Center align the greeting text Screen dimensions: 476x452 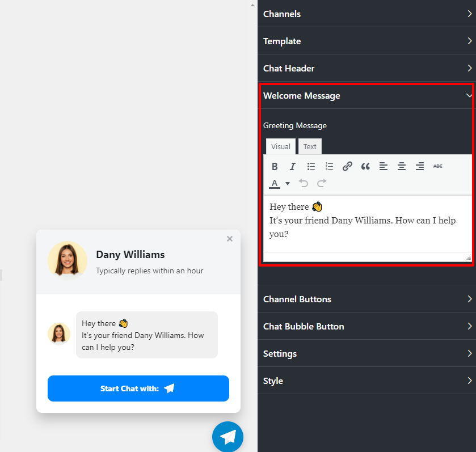[x=402, y=166]
